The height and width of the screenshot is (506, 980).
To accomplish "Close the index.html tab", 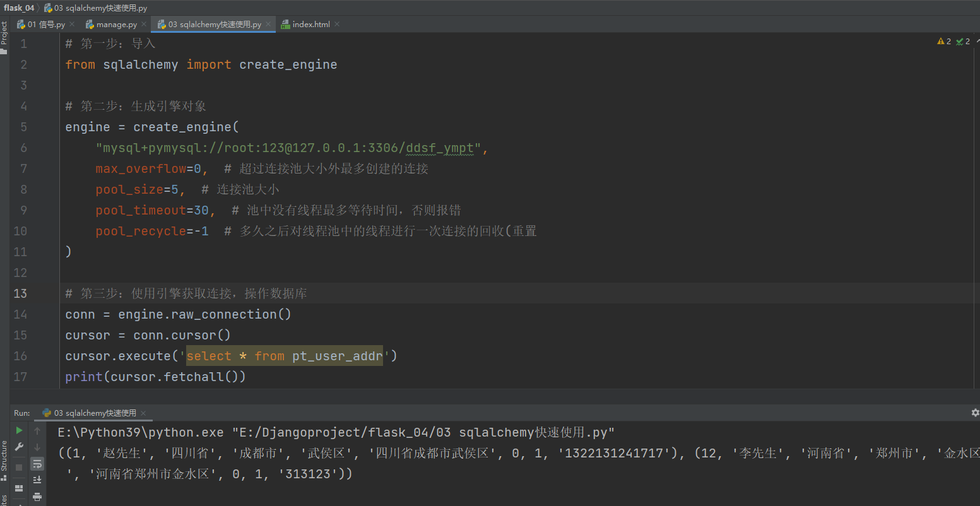I will click(x=337, y=25).
